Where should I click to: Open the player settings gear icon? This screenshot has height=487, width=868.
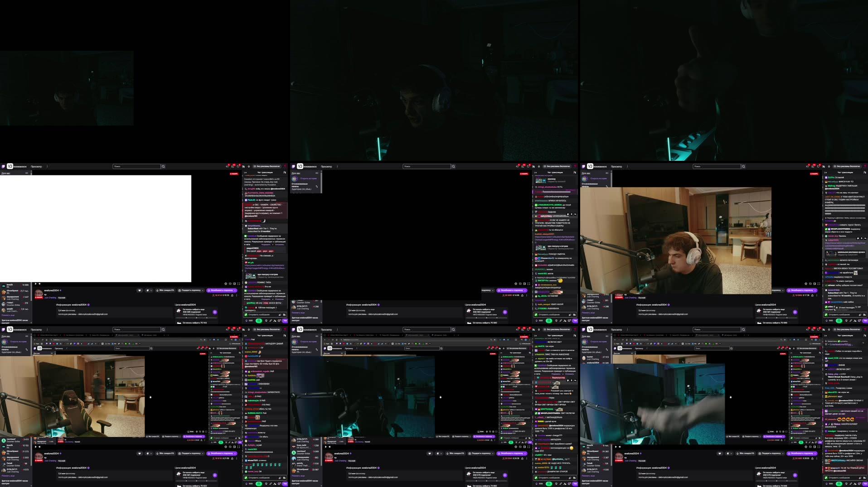tap(226, 284)
